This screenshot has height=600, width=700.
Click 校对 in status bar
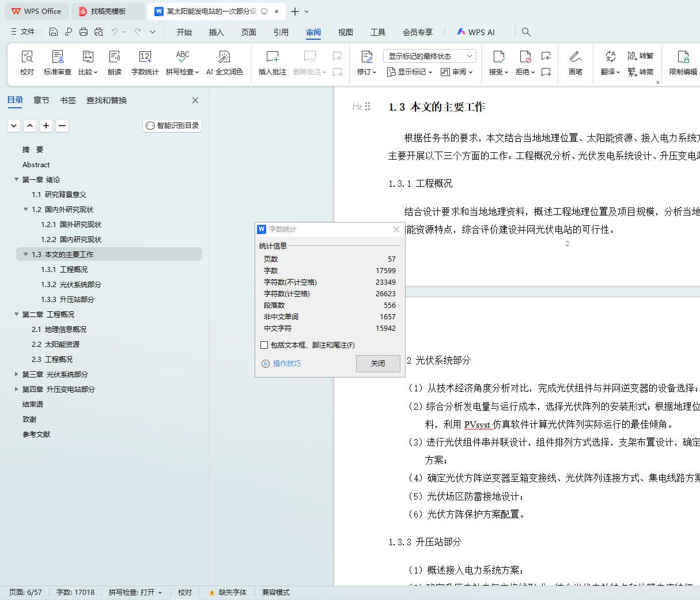tap(185, 593)
